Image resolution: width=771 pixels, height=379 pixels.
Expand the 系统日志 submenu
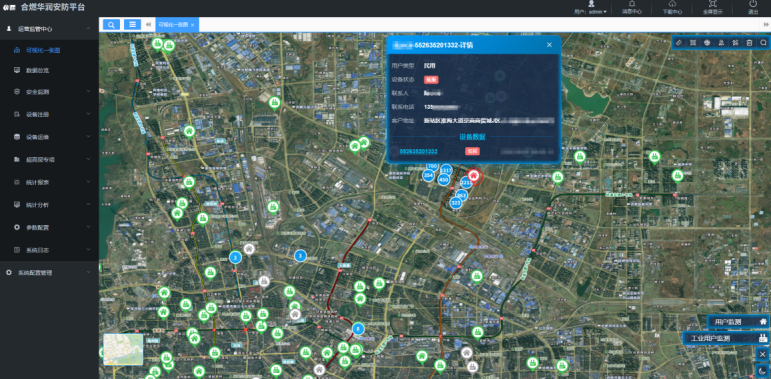pyautogui.click(x=49, y=250)
